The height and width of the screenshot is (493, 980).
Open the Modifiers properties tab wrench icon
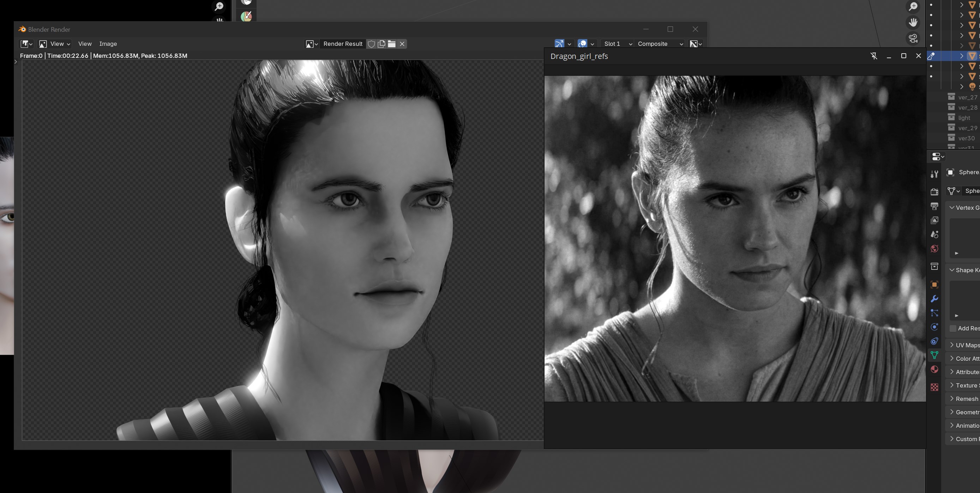click(934, 299)
